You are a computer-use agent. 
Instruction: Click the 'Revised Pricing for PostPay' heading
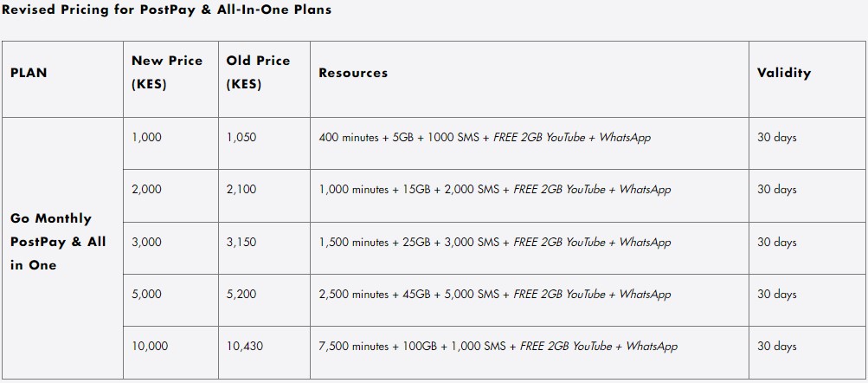pyautogui.click(x=166, y=10)
